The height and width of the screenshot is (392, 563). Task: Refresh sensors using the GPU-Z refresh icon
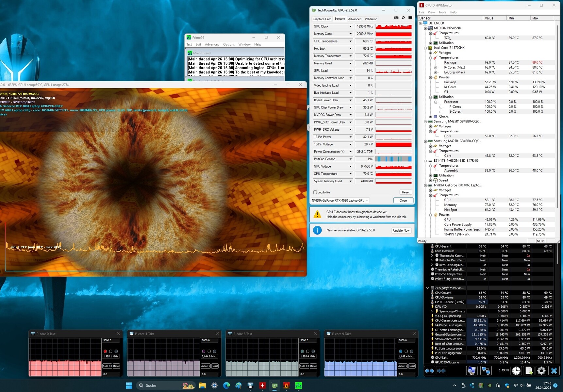click(x=403, y=18)
